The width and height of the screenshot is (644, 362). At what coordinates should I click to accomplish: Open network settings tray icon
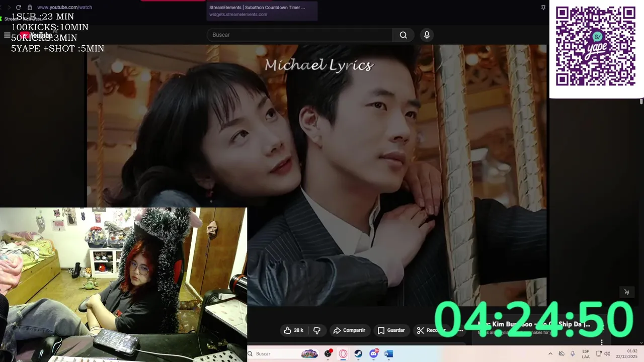[x=599, y=354]
